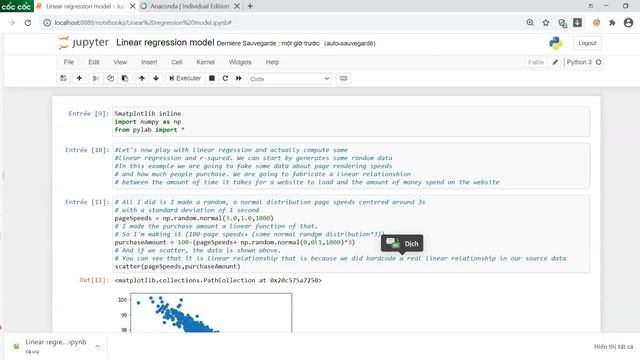The width and height of the screenshot is (640, 360).
Task: Click the Fiable trusted indicator
Action: click(536, 62)
